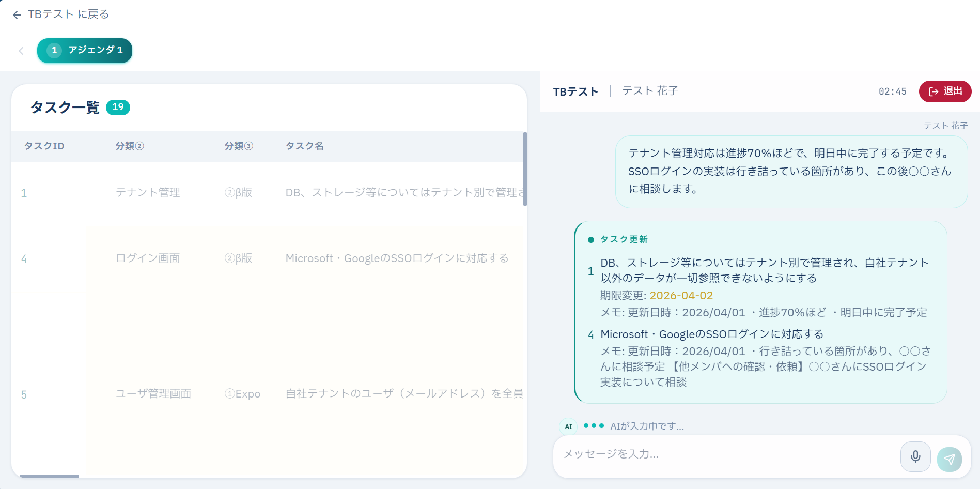Click the task count badge showing 19

(x=118, y=108)
